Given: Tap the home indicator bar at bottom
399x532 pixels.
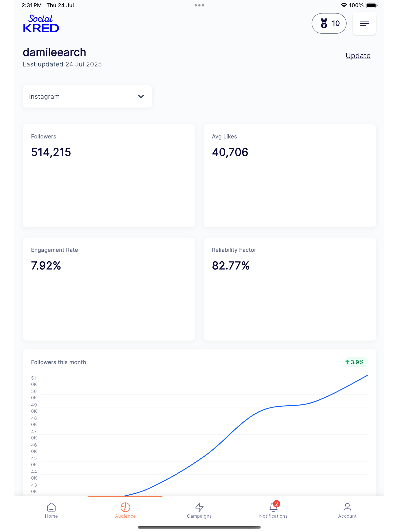Looking at the screenshot, I should (x=199, y=528).
